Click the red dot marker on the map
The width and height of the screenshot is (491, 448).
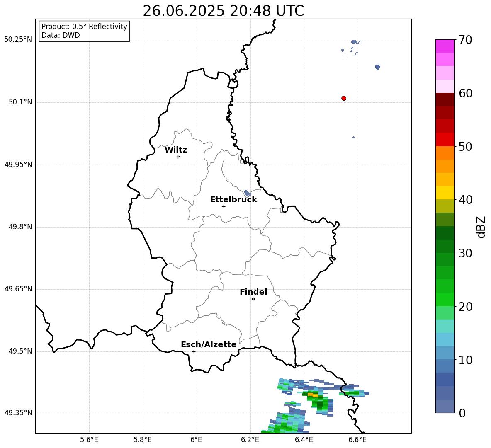343,98
